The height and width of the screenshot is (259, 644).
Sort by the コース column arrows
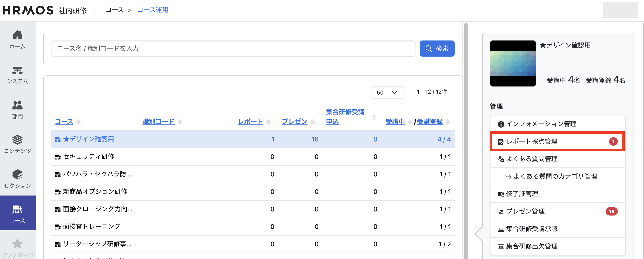(x=79, y=122)
